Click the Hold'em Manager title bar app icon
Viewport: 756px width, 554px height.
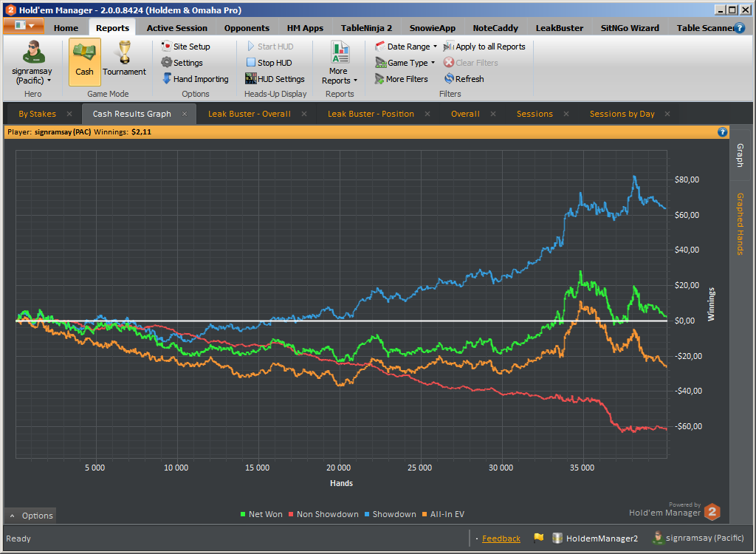[x=10, y=10]
